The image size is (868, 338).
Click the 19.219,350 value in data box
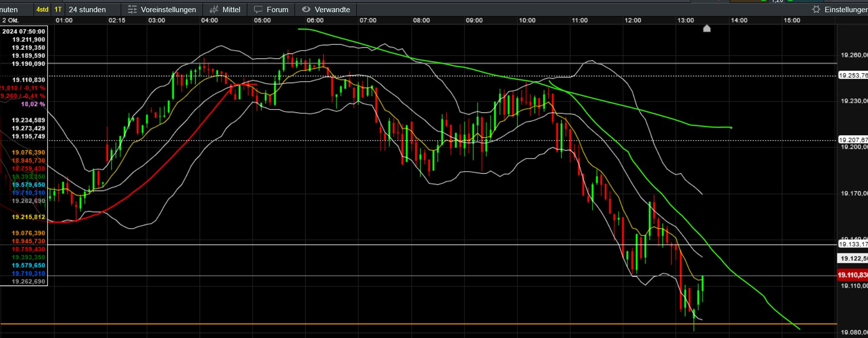pyautogui.click(x=29, y=48)
